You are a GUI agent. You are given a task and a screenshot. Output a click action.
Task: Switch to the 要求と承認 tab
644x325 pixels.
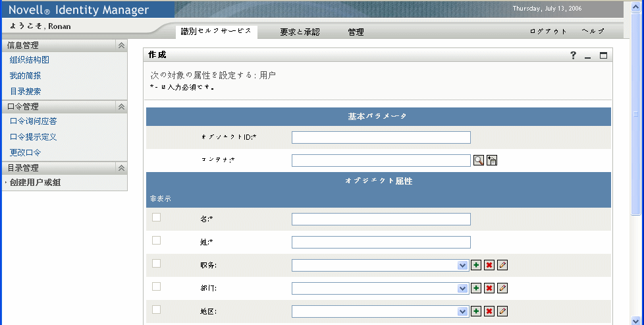(300, 32)
